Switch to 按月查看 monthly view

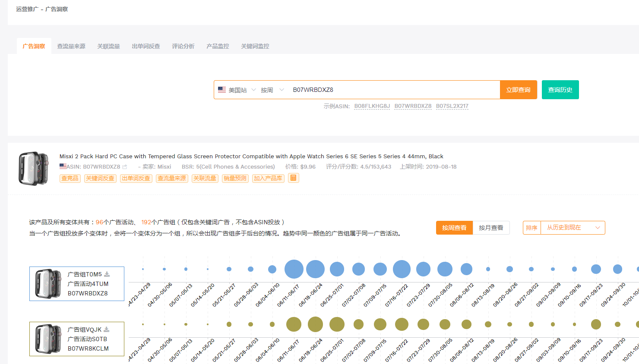point(491,228)
